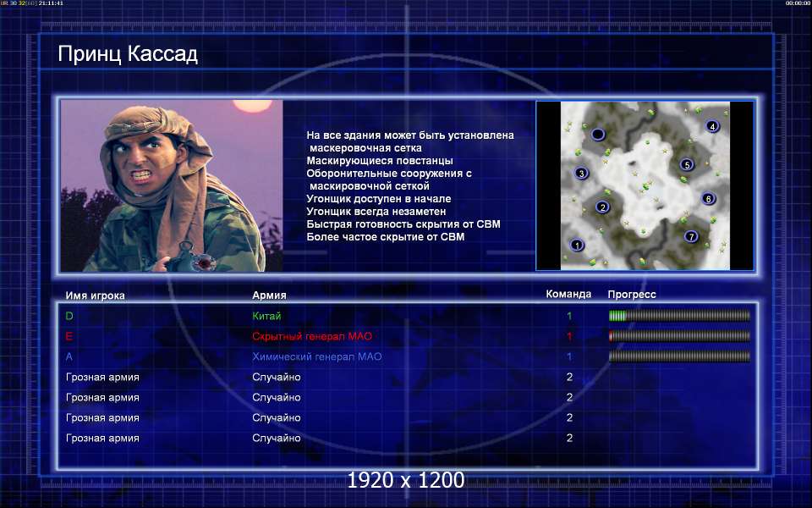Click start position 5 marker on map
Image resolution: width=812 pixels, height=508 pixels.
(687, 165)
